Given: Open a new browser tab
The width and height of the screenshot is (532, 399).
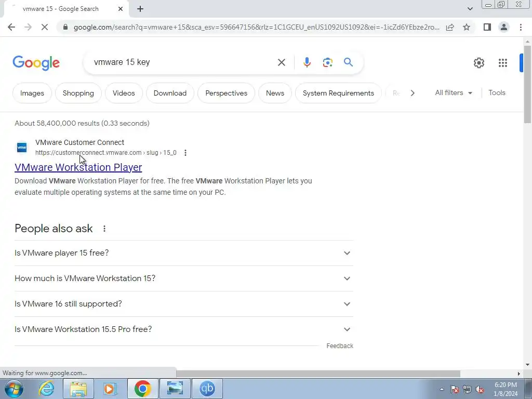Looking at the screenshot, I should [140, 9].
